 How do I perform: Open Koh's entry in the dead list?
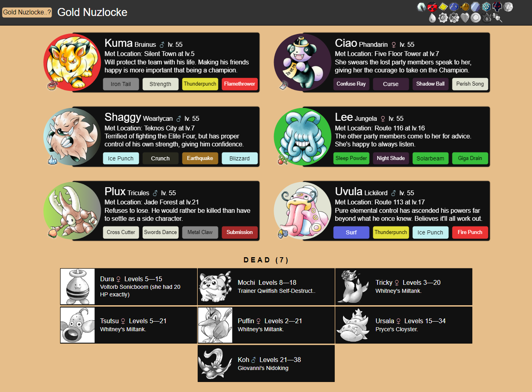(x=266, y=364)
